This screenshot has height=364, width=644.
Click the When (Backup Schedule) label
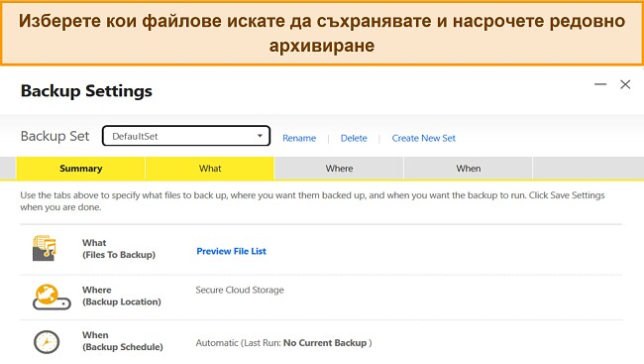click(x=123, y=341)
